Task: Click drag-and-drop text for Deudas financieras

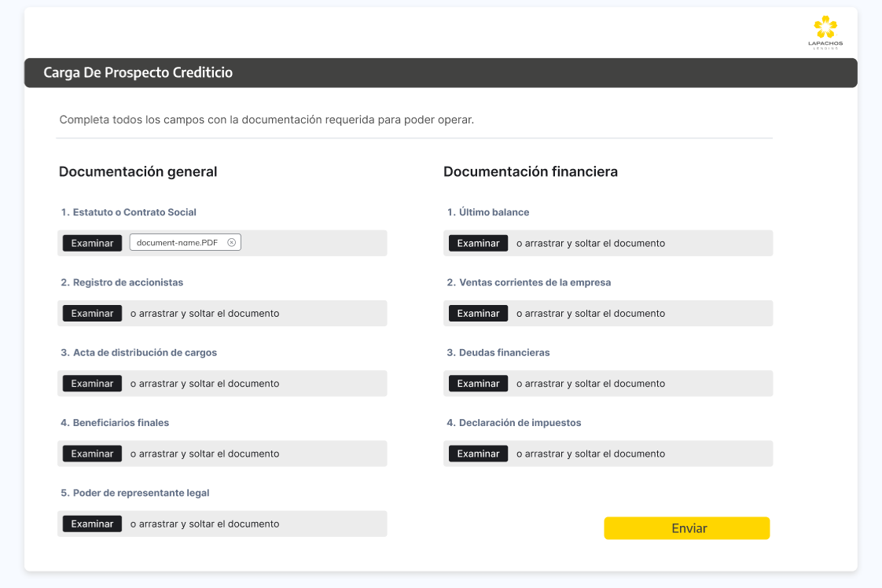Action: pyautogui.click(x=590, y=384)
